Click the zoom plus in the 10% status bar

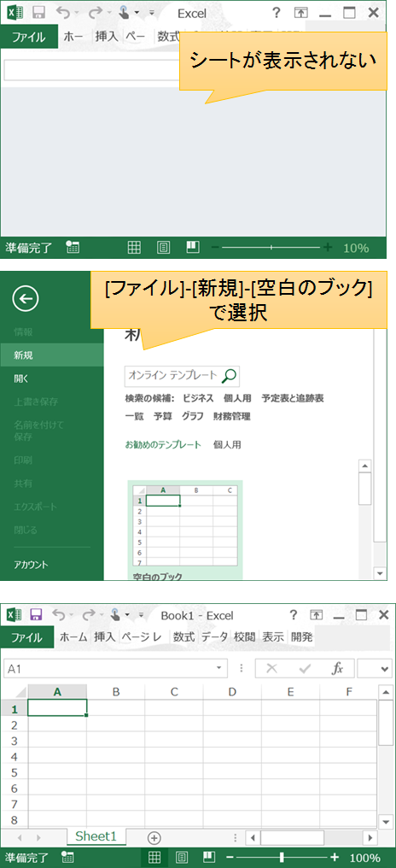pos(328,248)
